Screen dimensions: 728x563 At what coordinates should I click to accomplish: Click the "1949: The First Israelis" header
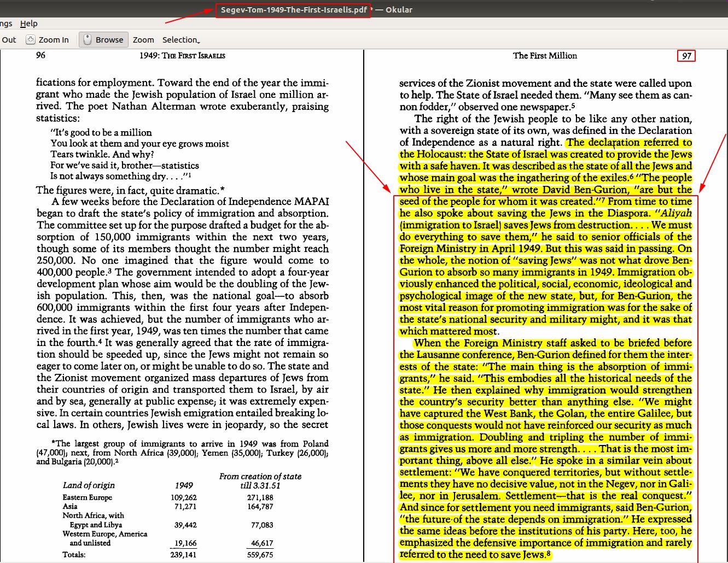pos(182,56)
